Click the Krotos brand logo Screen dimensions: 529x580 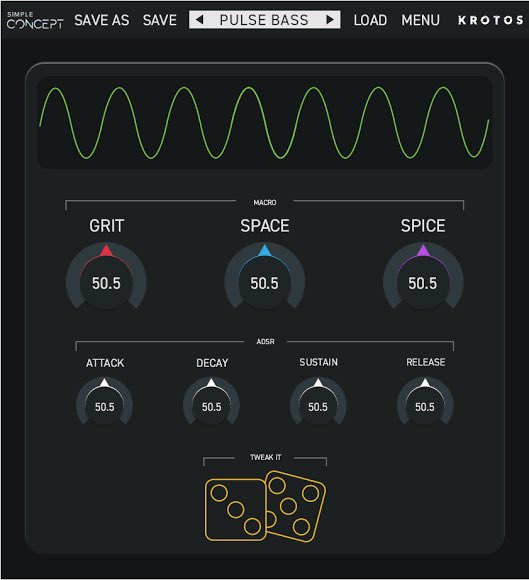click(491, 20)
